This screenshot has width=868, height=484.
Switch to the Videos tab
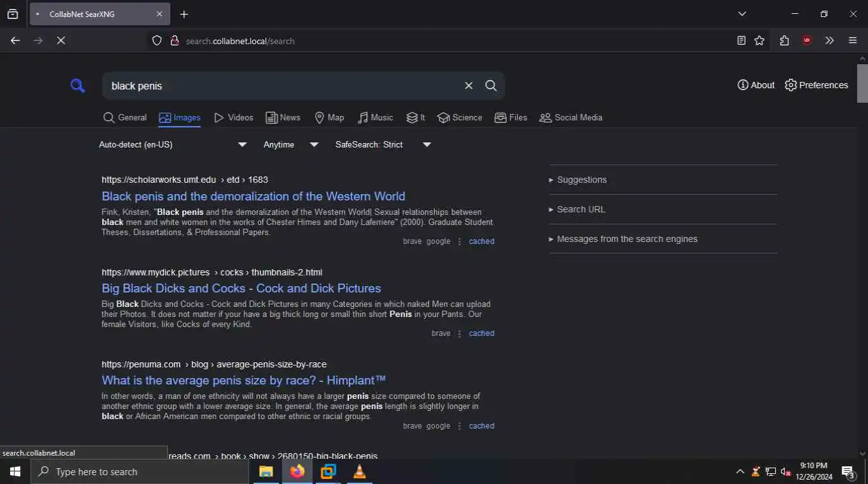(x=233, y=118)
